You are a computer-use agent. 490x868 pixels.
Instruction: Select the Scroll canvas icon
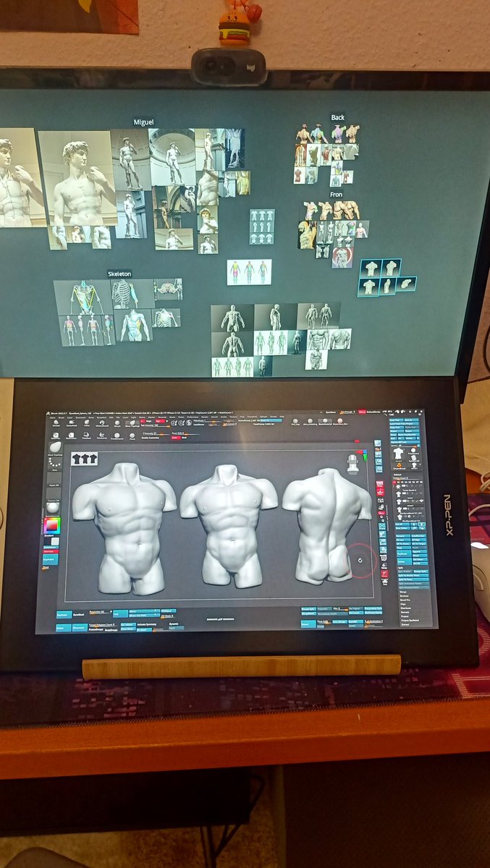point(379,455)
